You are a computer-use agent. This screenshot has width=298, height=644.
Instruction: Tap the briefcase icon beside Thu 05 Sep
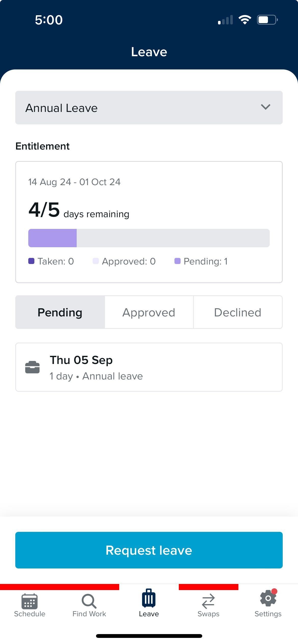[32, 367]
